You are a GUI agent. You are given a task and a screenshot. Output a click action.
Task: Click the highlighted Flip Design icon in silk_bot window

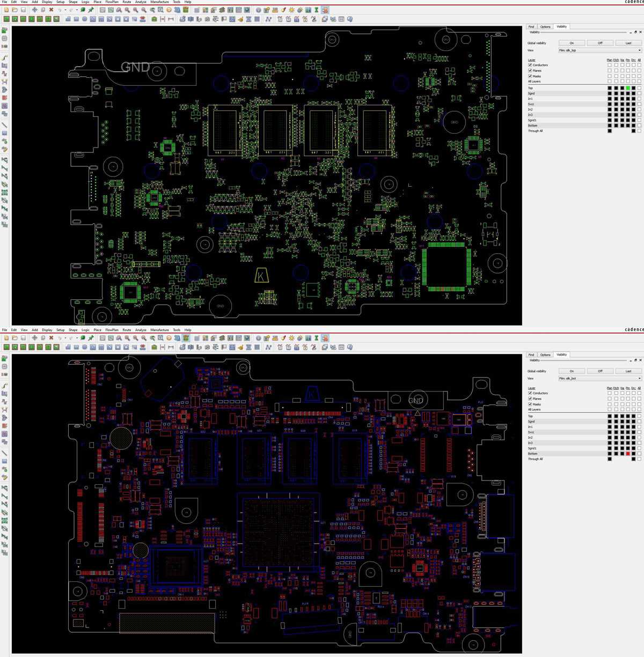[x=186, y=338]
